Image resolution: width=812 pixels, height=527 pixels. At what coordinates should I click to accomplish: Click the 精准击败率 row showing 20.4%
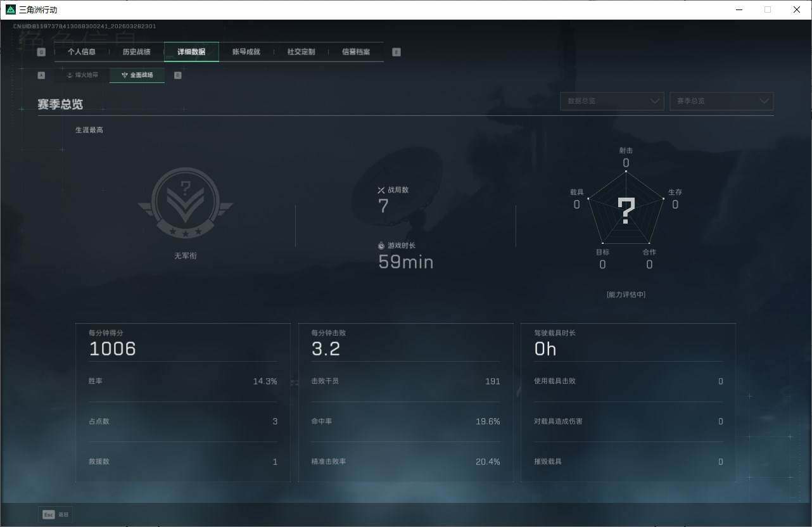[x=405, y=462]
